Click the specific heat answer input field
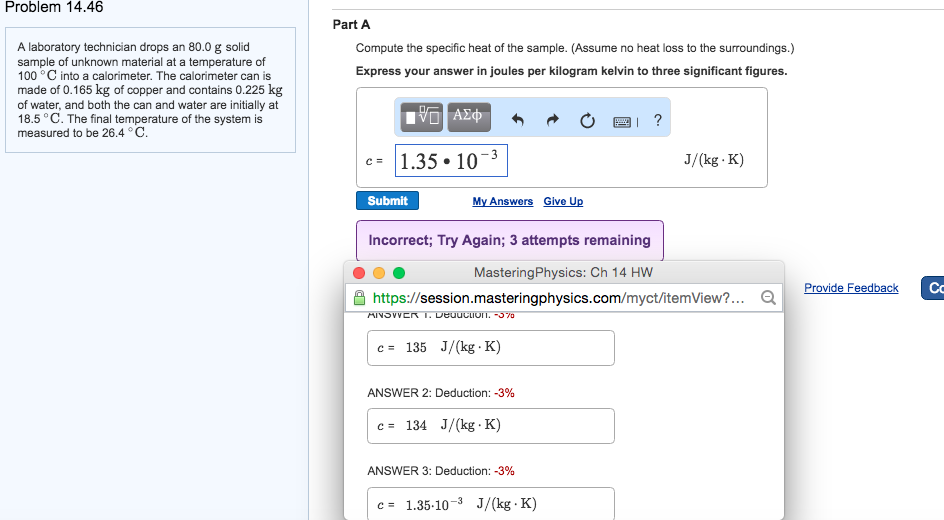The width and height of the screenshot is (944, 520). pyautogui.click(x=452, y=160)
